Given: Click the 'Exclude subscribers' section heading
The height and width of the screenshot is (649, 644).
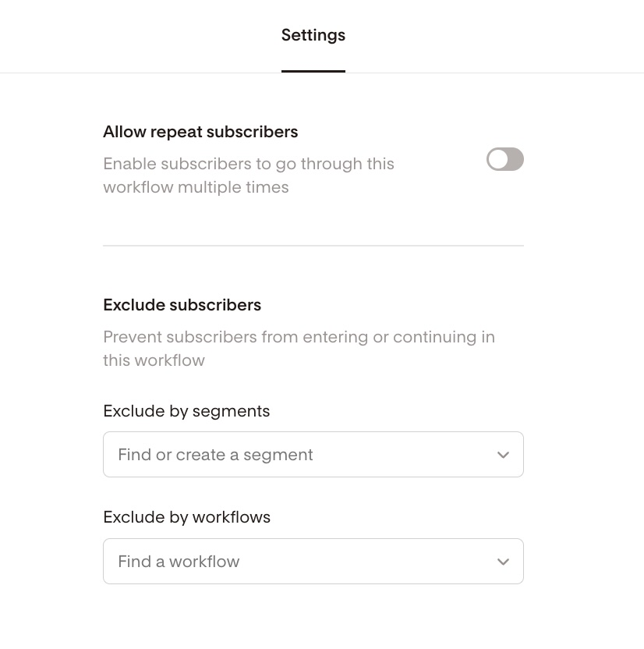Looking at the screenshot, I should pos(182,305).
